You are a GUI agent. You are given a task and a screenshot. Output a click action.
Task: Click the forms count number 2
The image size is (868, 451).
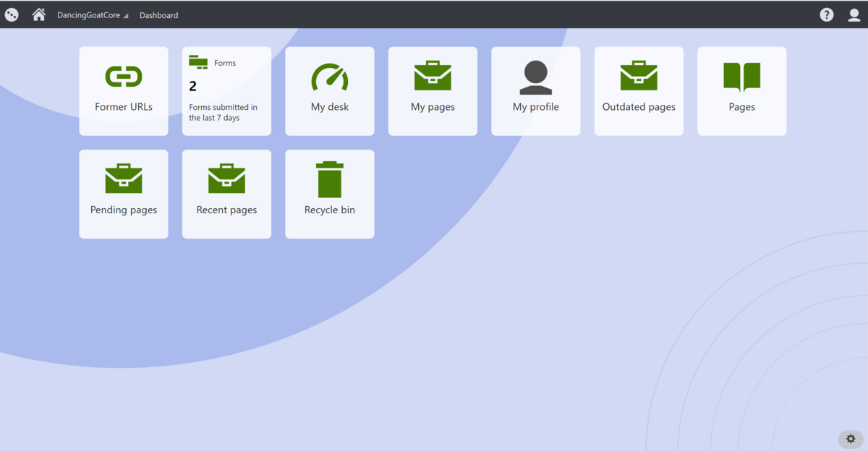193,87
